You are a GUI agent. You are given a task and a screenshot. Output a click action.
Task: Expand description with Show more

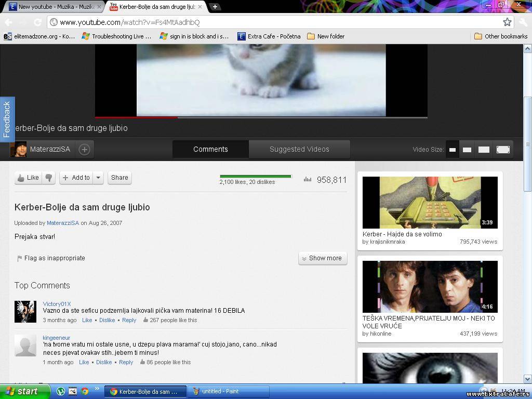click(323, 258)
